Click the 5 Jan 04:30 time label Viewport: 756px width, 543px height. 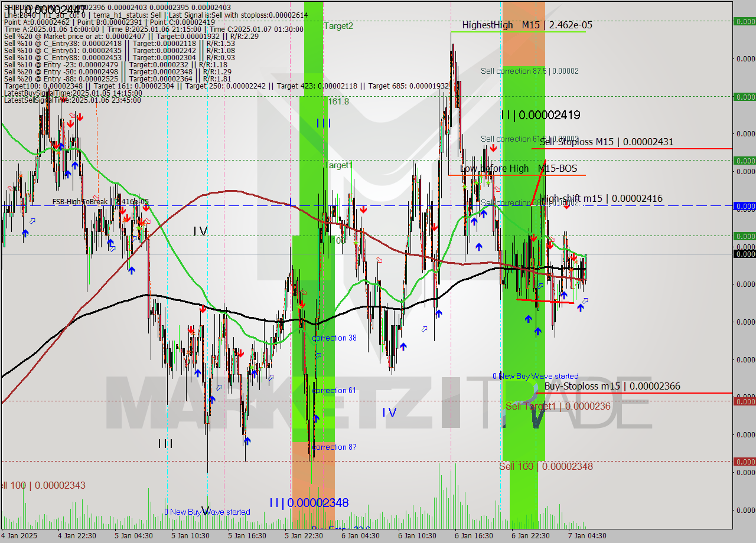coord(133,536)
